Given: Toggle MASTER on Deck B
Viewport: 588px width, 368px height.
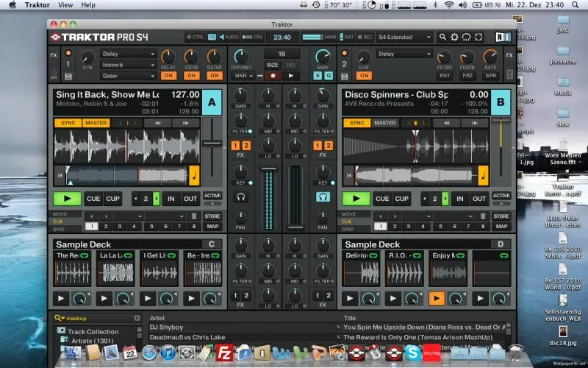Looking at the screenshot, I should click(384, 123).
